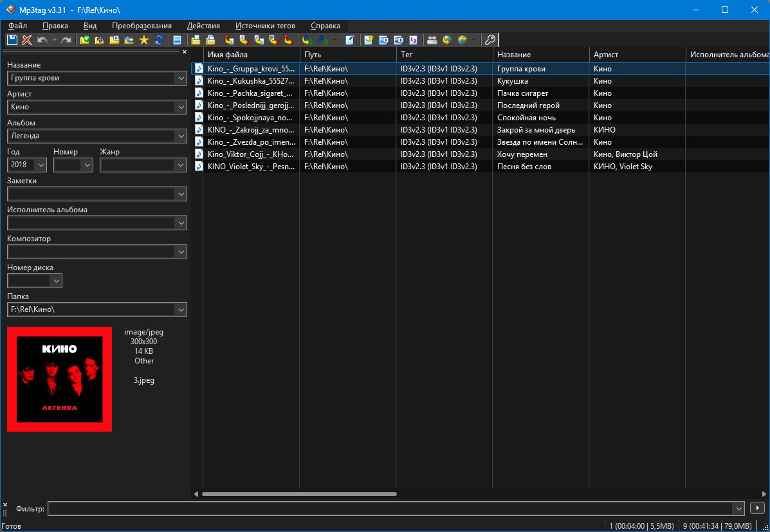Click the Quick actions Aa icon
Viewport: 770px width, 532px height.
click(x=323, y=41)
